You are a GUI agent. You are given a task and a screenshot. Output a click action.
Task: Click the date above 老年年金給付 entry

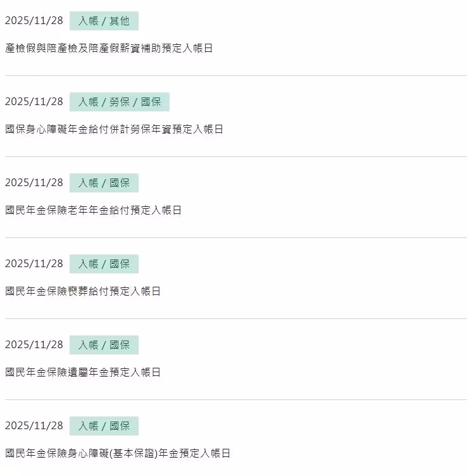tap(34, 183)
